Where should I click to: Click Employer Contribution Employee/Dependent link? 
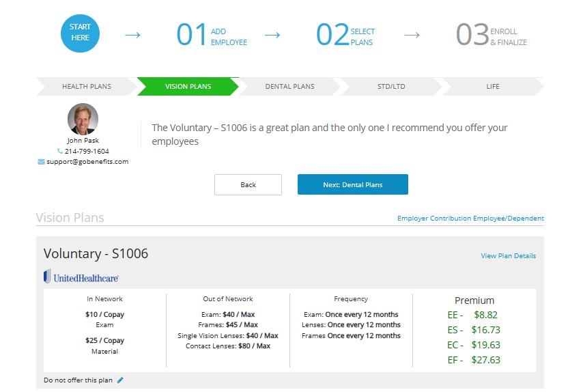[x=470, y=219]
